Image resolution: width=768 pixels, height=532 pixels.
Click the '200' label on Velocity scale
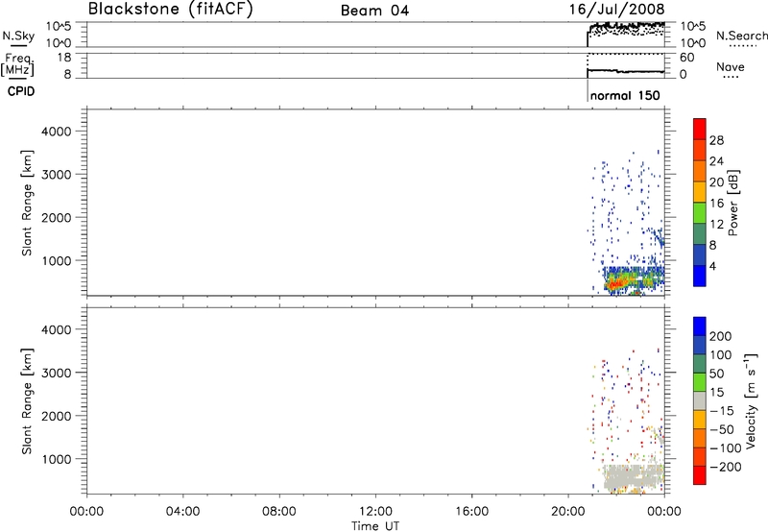pyautogui.click(x=721, y=336)
